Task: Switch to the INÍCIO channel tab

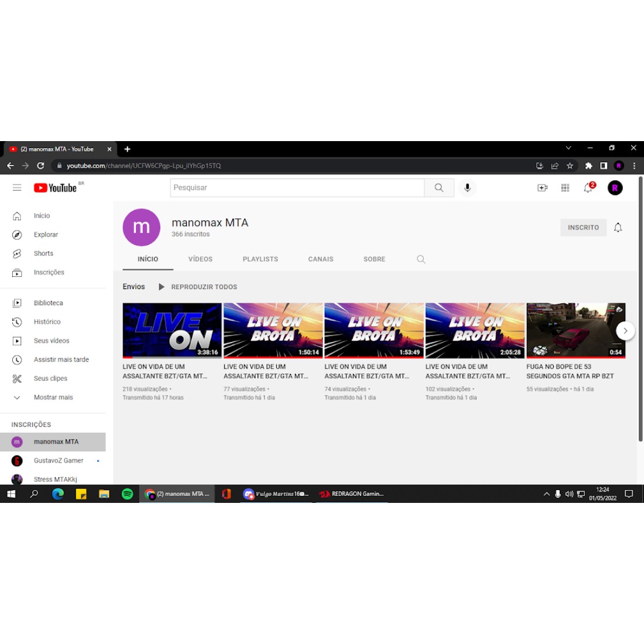Action: pyautogui.click(x=148, y=259)
